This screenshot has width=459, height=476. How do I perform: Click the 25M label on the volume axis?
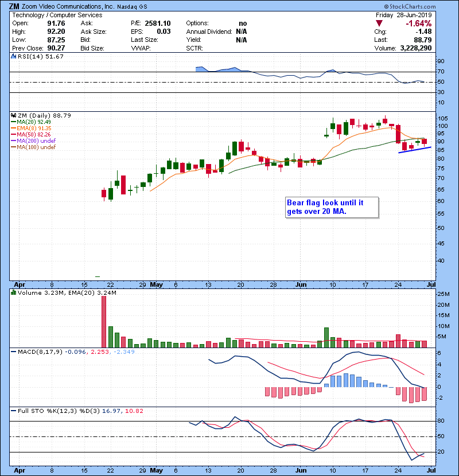click(x=443, y=294)
